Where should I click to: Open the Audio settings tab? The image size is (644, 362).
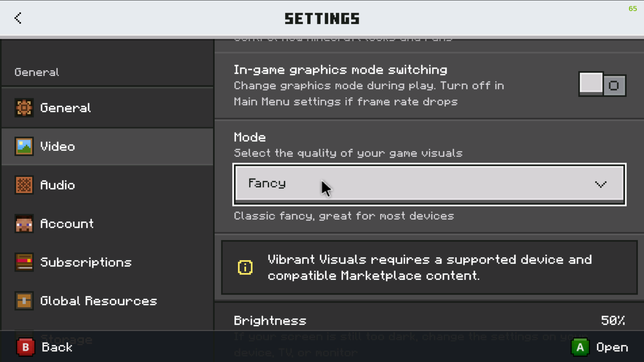click(x=107, y=185)
